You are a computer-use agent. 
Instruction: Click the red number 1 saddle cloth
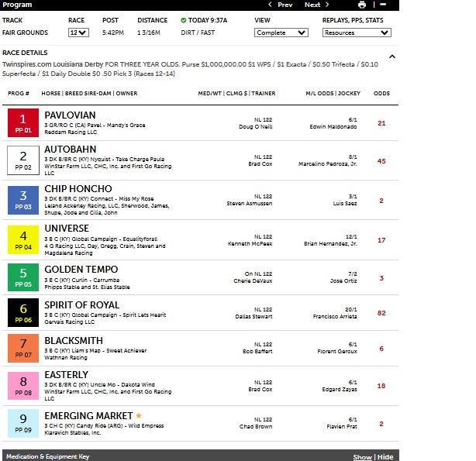[22, 123]
